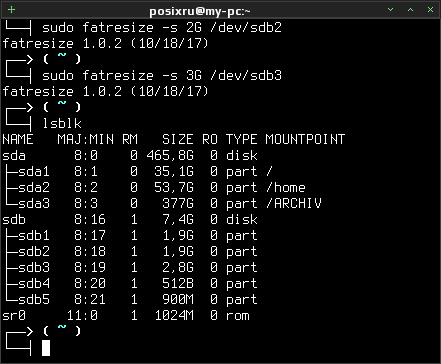441x364 pixels.
Task: Click the sda2 partition name
Action: click(34, 187)
